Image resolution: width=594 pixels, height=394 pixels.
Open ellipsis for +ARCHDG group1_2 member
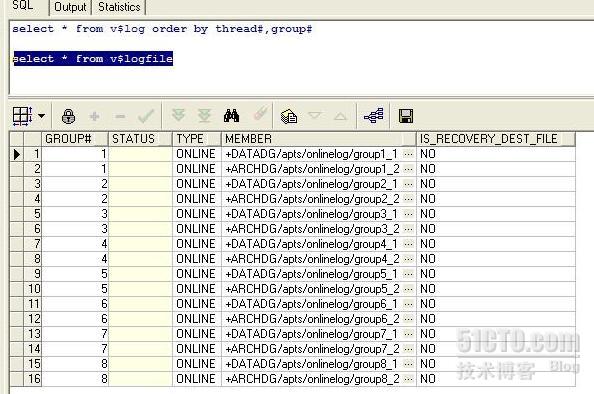tap(408, 169)
